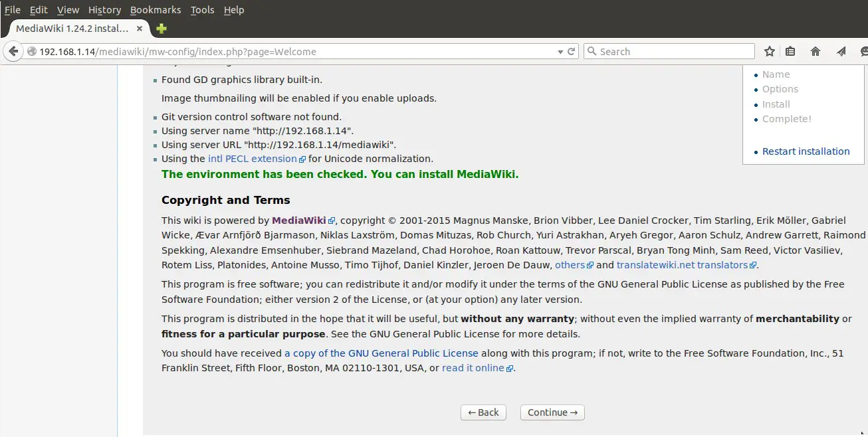Click the Git version control not found line
Screen dimensions: 868x437
pos(251,117)
